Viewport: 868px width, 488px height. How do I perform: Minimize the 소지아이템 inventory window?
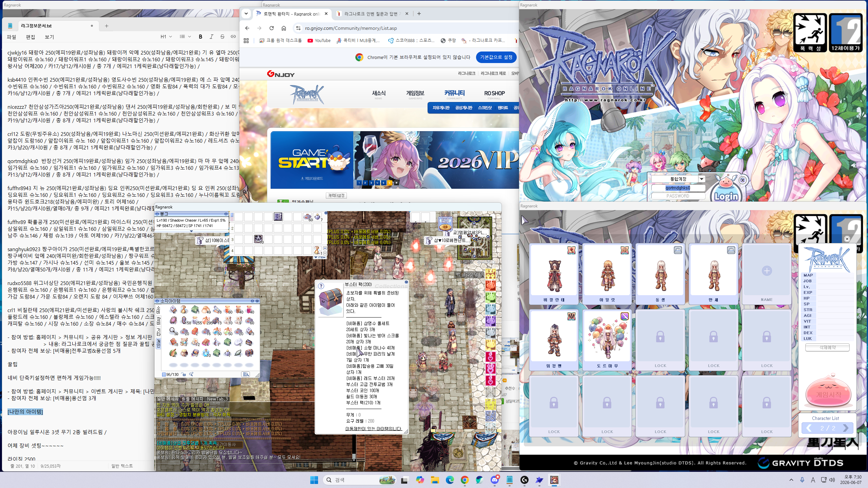(x=252, y=301)
